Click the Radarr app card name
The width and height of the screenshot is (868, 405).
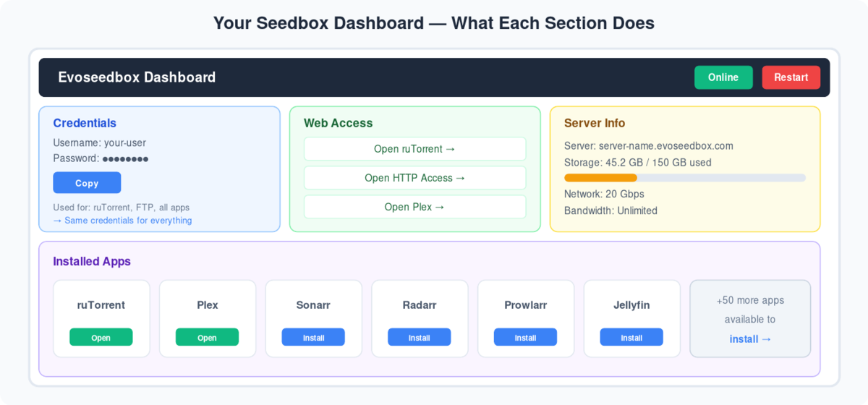(x=420, y=305)
